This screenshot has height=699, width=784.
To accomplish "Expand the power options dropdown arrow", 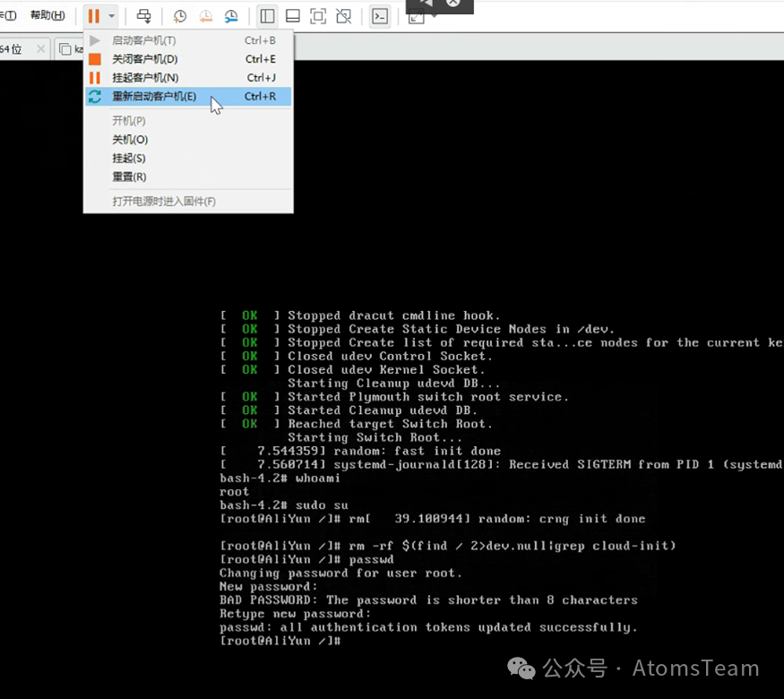I will pyautogui.click(x=111, y=16).
